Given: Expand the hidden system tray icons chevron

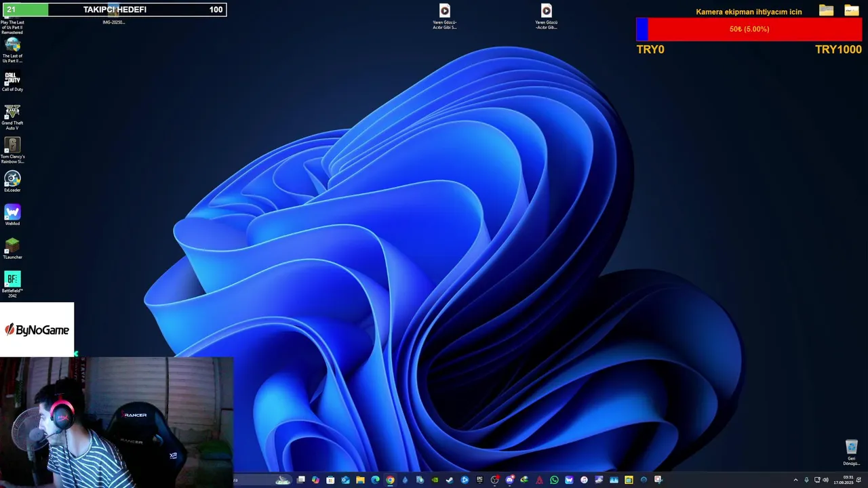Looking at the screenshot, I should point(796,480).
